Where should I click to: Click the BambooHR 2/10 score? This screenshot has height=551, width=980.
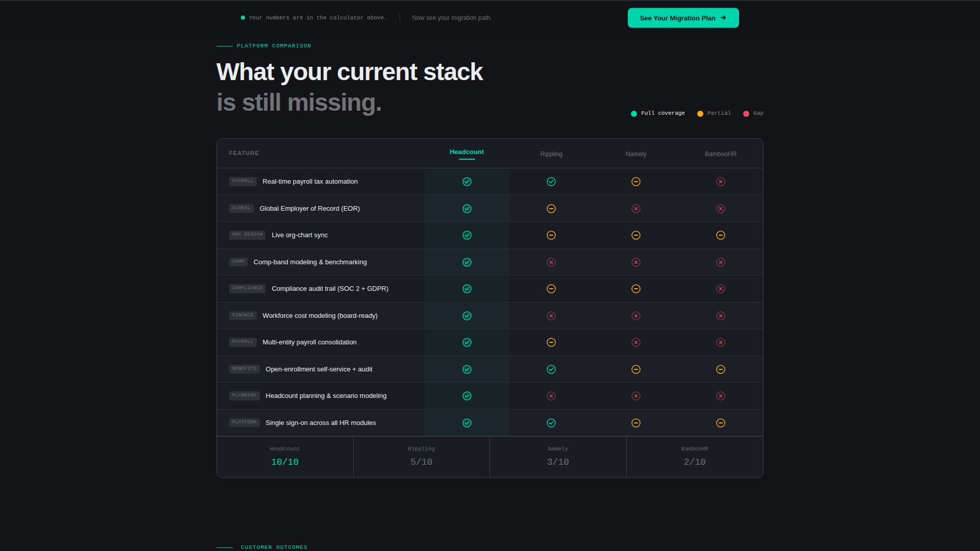point(695,462)
